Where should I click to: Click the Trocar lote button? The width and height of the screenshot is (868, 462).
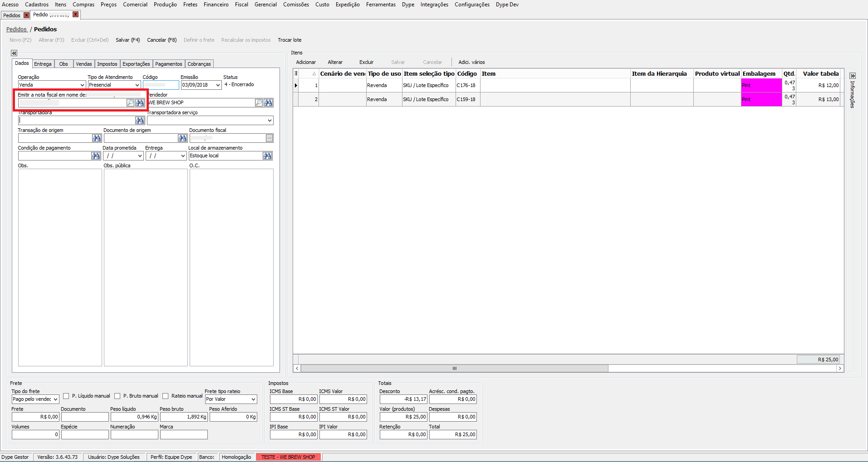[x=289, y=40]
